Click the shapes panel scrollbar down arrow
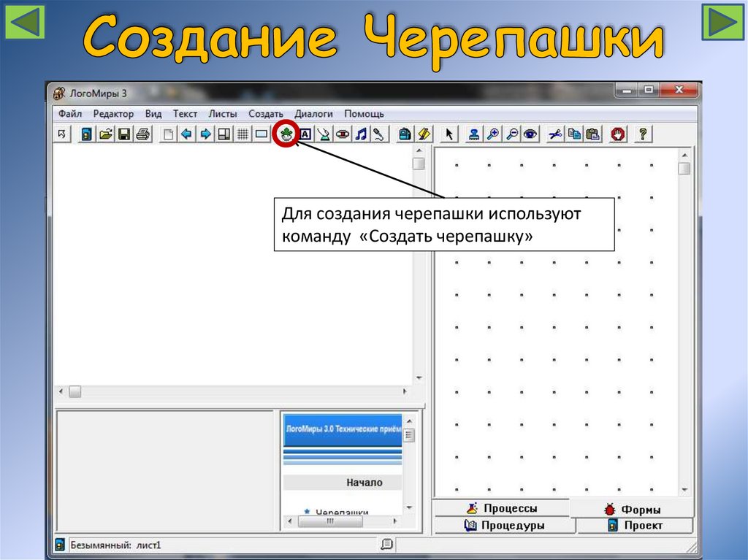748x560 pixels. pyautogui.click(x=684, y=490)
